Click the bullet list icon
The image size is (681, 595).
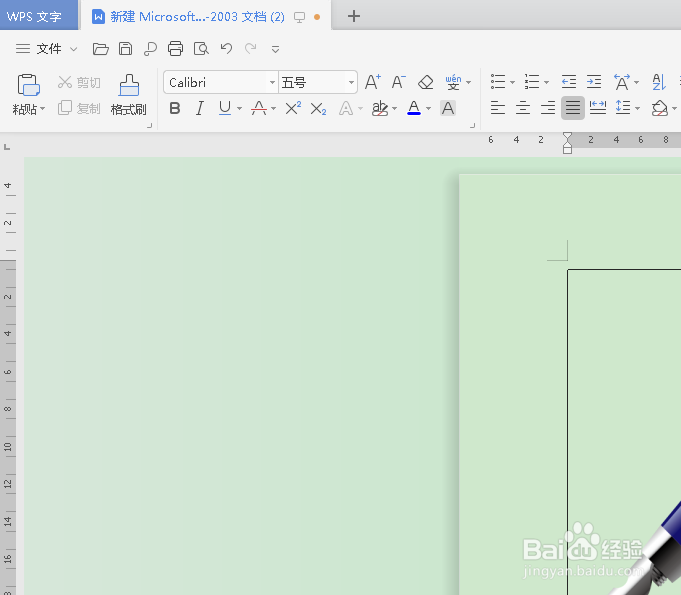pyautogui.click(x=498, y=82)
